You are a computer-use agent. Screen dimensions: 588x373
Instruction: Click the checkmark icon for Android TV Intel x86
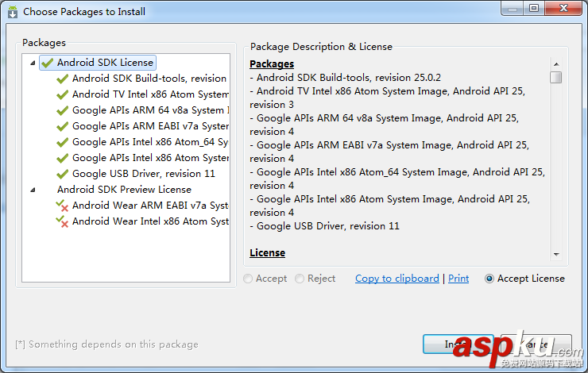coord(63,94)
